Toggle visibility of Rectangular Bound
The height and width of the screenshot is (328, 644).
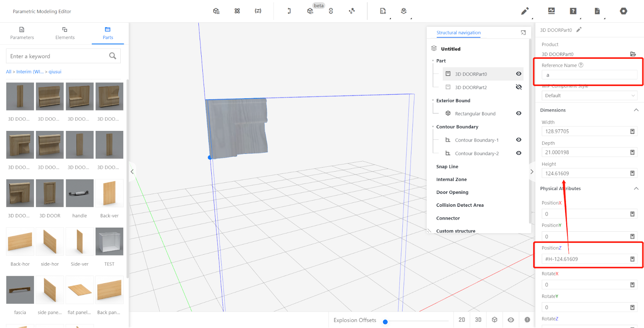click(519, 113)
